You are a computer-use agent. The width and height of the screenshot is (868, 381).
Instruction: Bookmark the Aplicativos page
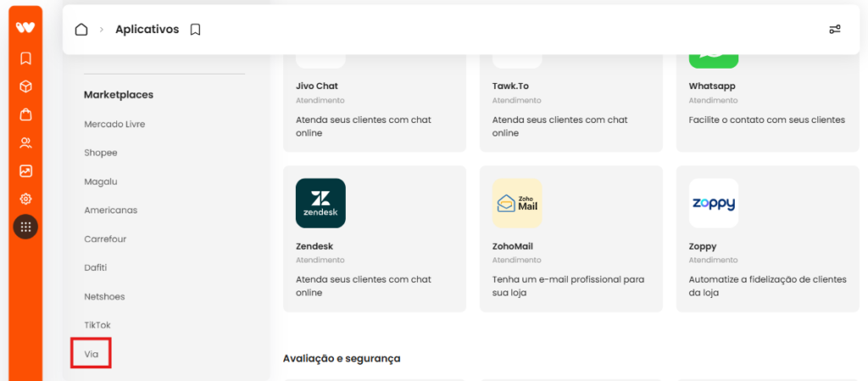pos(195,30)
